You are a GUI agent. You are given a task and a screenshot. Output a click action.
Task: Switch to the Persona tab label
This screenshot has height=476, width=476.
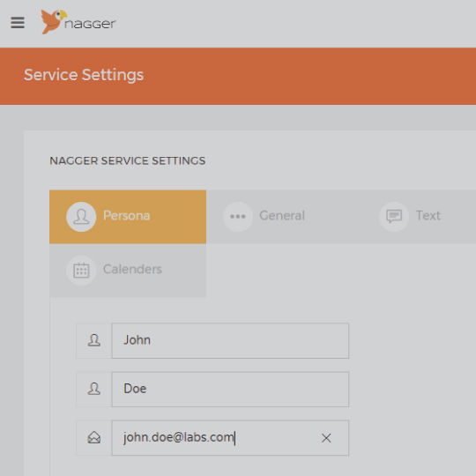tap(127, 216)
